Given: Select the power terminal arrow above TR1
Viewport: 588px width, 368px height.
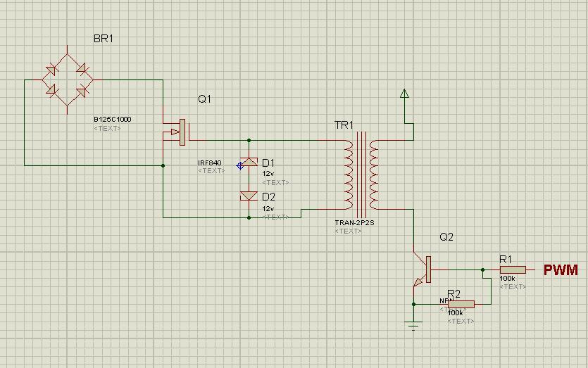Looking at the screenshot, I should 404,94.
